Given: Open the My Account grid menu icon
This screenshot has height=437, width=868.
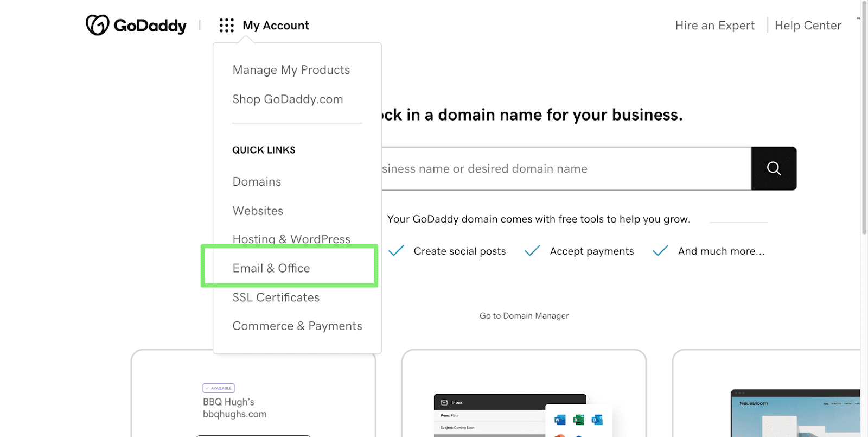Looking at the screenshot, I should 226,26.
